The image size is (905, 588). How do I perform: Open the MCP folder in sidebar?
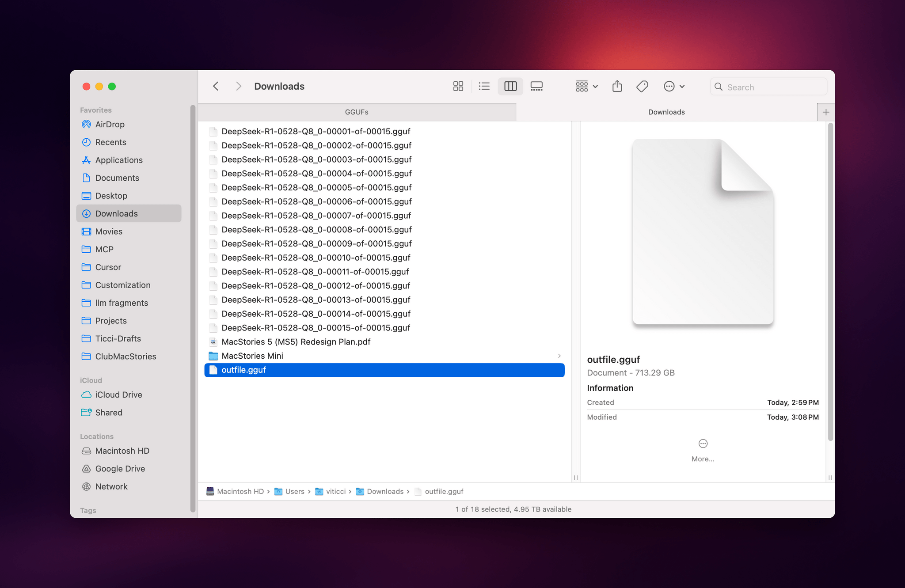[129, 249]
